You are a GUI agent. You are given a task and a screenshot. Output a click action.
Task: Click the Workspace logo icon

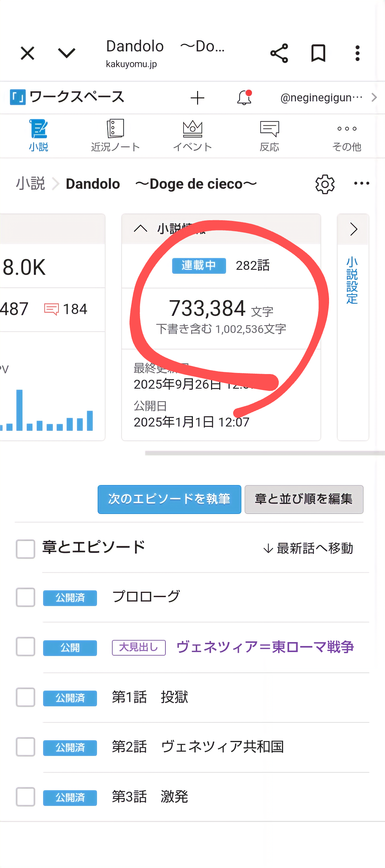pyautogui.click(x=17, y=97)
